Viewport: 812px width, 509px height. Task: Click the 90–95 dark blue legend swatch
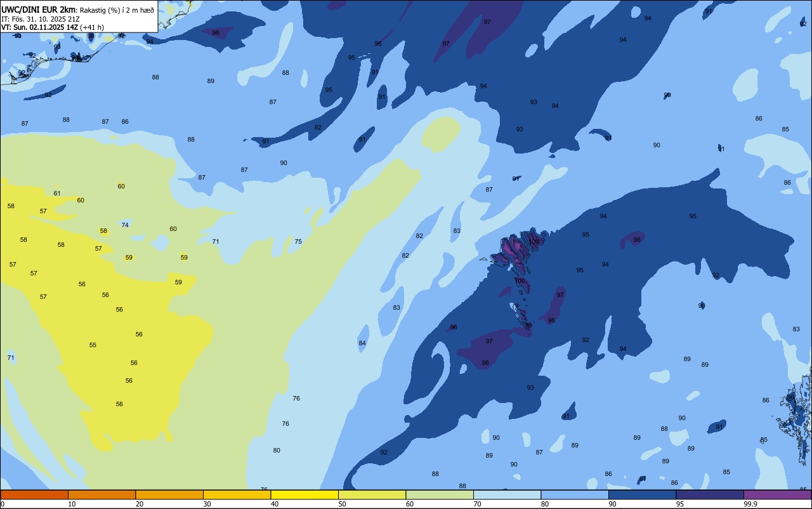click(x=642, y=494)
